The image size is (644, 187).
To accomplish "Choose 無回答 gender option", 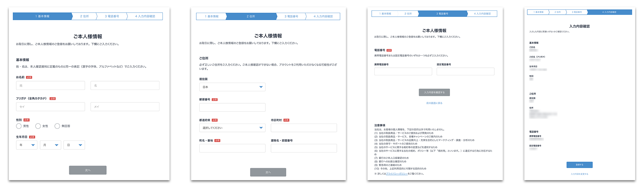I will point(57,126).
